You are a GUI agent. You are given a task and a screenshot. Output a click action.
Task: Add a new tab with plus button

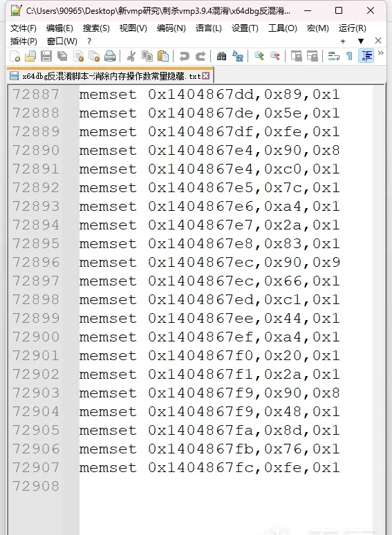point(343,41)
